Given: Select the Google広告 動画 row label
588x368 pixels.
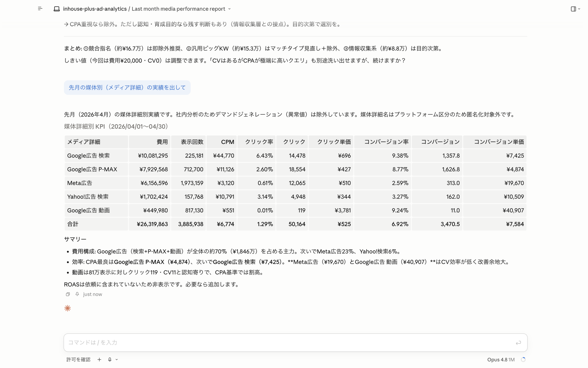Looking at the screenshot, I should pos(88,210).
